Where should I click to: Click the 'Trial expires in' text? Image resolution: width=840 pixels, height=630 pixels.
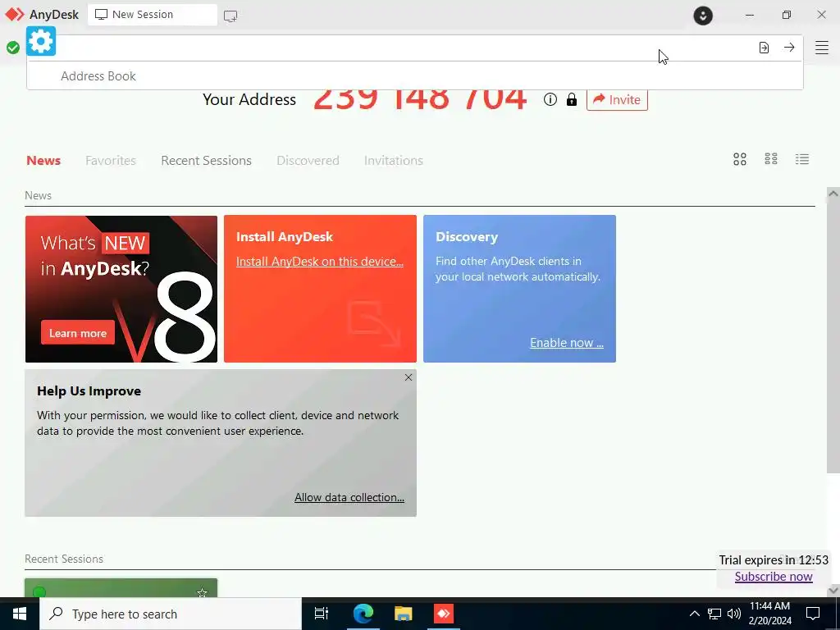click(774, 560)
